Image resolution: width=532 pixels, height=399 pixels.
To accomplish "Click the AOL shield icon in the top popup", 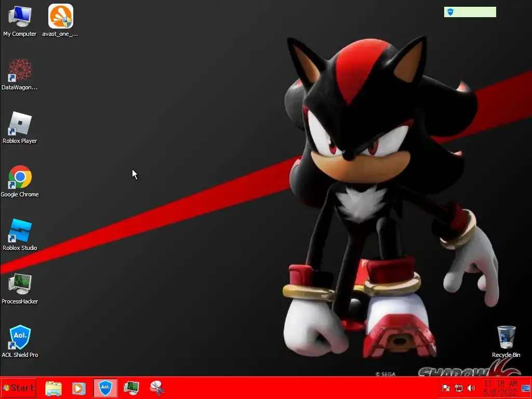I will click(x=450, y=12).
